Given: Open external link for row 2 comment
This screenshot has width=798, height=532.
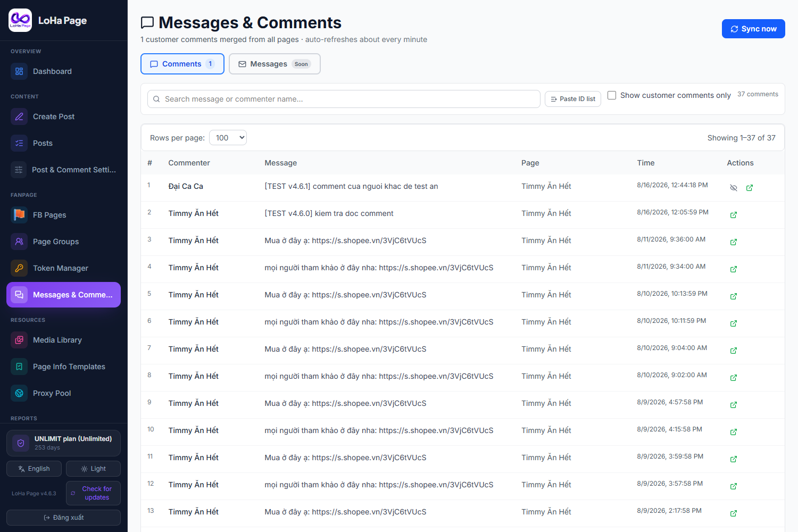Looking at the screenshot, I should [734, 215].
